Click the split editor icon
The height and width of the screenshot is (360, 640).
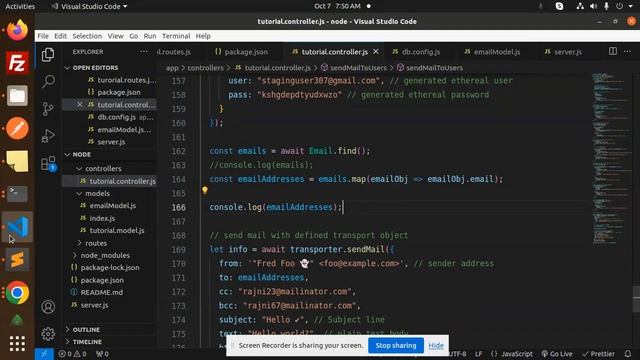[613, 51]
